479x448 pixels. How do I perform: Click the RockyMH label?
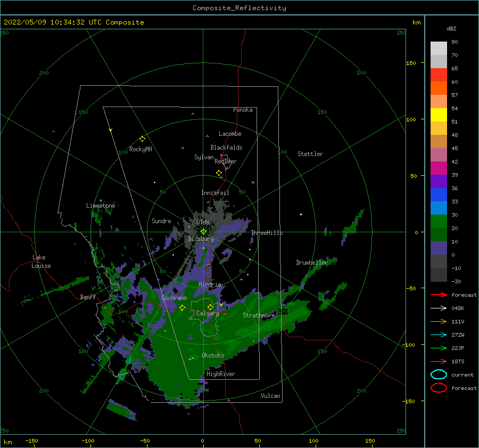point(141,149)
